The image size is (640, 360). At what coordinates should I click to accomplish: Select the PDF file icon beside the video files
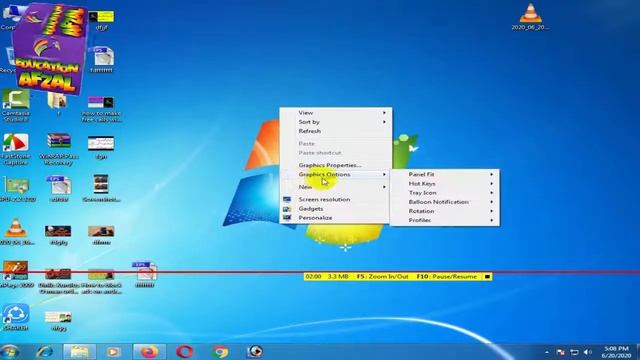click(x=145, y=275)
